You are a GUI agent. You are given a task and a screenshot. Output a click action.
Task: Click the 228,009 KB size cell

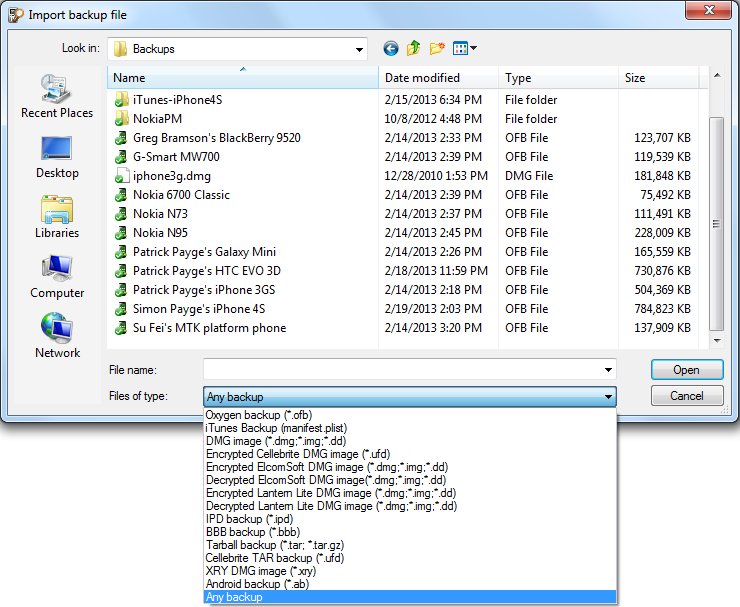(x=663, y=233)
